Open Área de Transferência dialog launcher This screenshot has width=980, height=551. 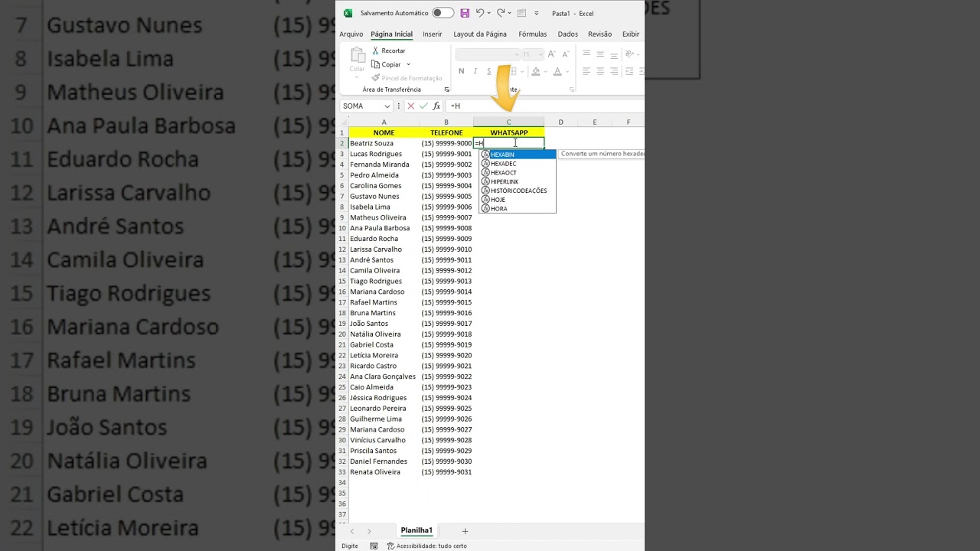(447, 90)
